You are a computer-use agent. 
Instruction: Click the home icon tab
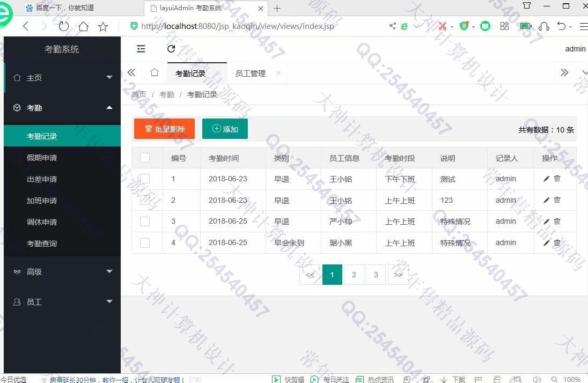pyautogui.click(x=154, y=73)
